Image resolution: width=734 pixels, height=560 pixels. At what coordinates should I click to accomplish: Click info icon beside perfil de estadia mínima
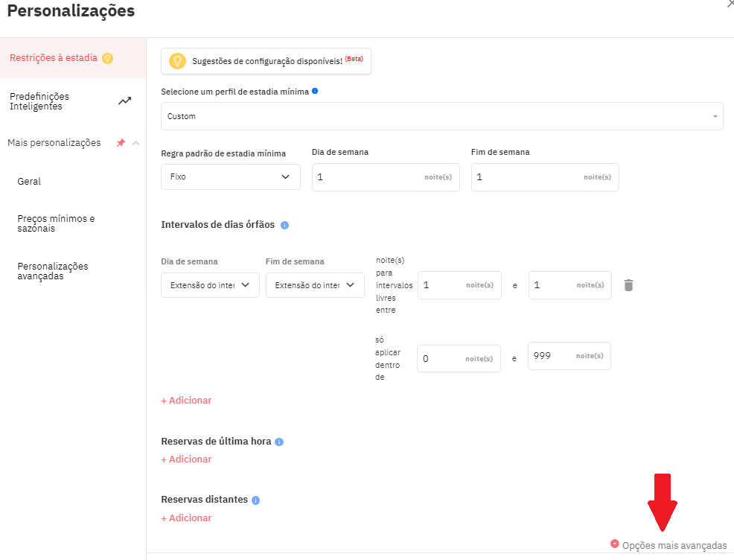click(x=315, y=91)
